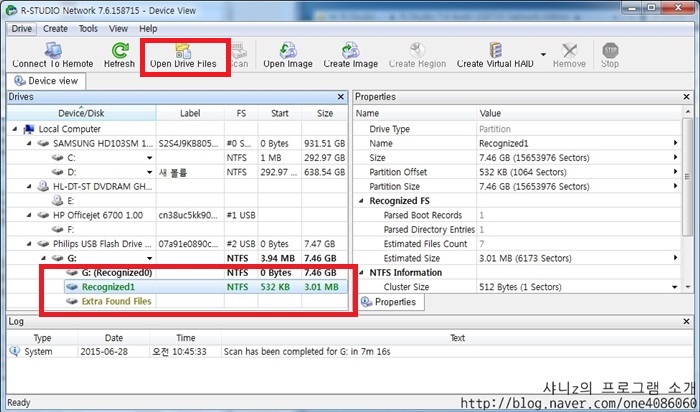Click the Size column header in Drives
The height and width of the screenshot is (412, 700).
(x=325, y=113)
